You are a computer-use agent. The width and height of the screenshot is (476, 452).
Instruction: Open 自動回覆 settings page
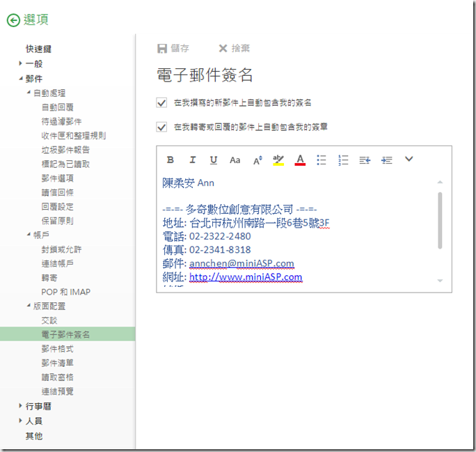pyautogui.click(x=57, y=107)
